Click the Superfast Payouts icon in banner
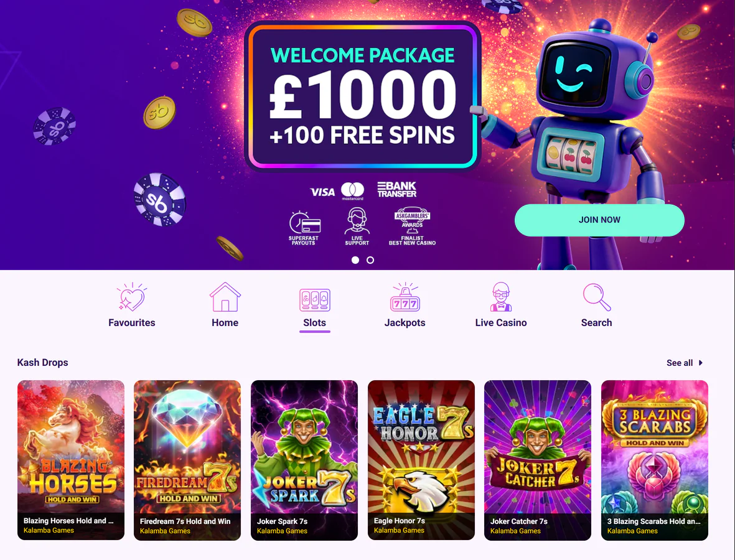The width and height of the screenshot is (735, 560). (x=304, y=223)
